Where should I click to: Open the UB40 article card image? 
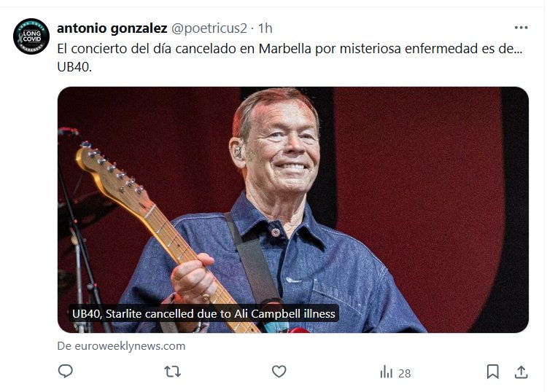[x=293, y=210]
